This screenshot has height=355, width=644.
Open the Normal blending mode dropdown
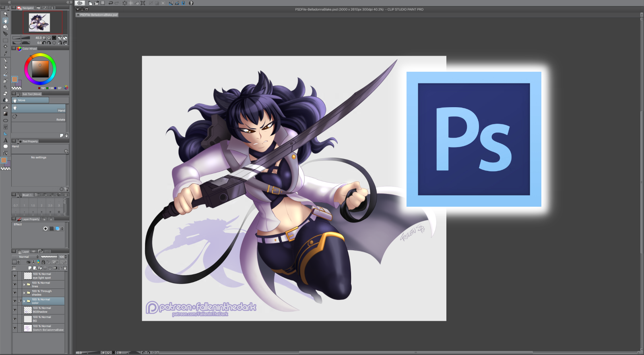25,257
